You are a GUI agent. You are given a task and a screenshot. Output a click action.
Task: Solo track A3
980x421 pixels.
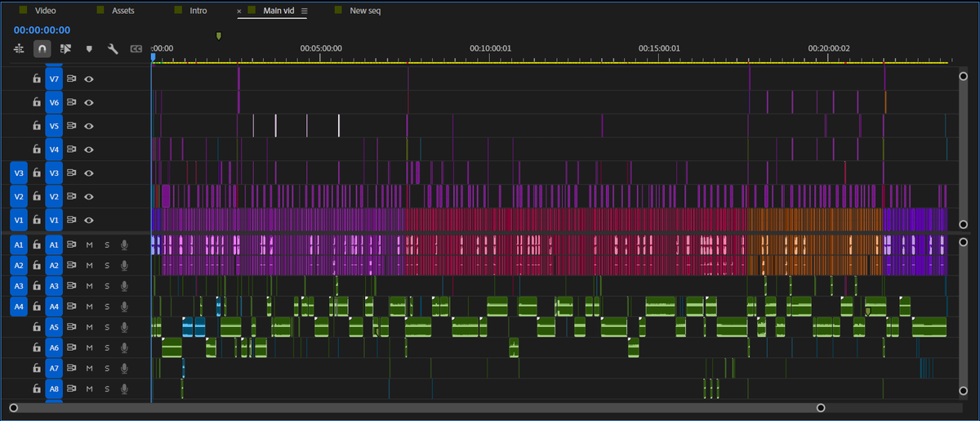coord(107,286)
